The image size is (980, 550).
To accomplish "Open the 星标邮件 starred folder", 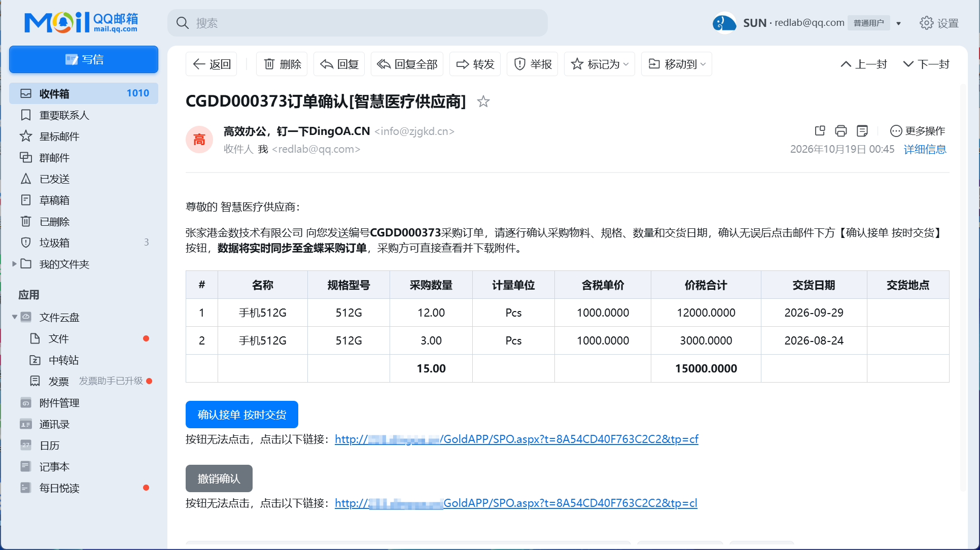I will pos(84,136).
